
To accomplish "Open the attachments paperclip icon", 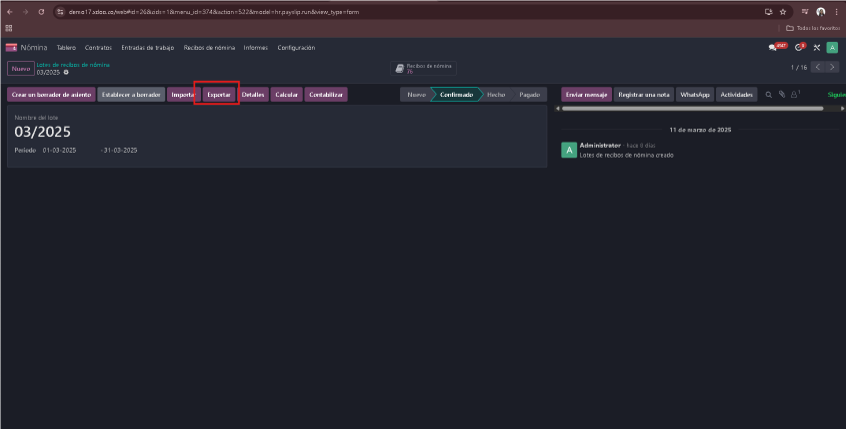I will 782,94.
